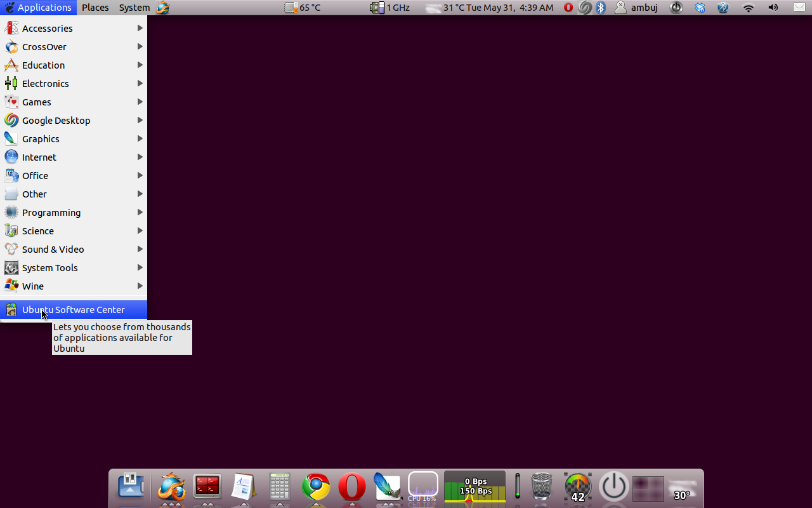Click the shutdown power icon in the dock
This screenshot has height=508, width=812.
coord(613,486)
